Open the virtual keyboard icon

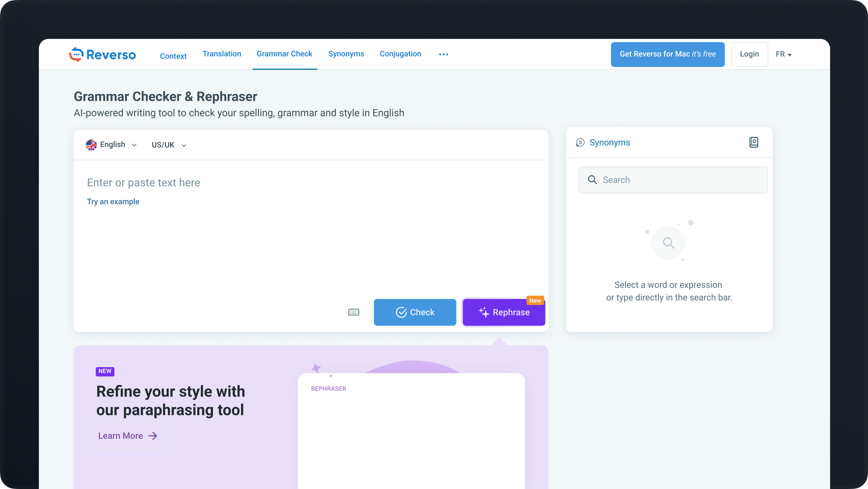tap(353, 312)
